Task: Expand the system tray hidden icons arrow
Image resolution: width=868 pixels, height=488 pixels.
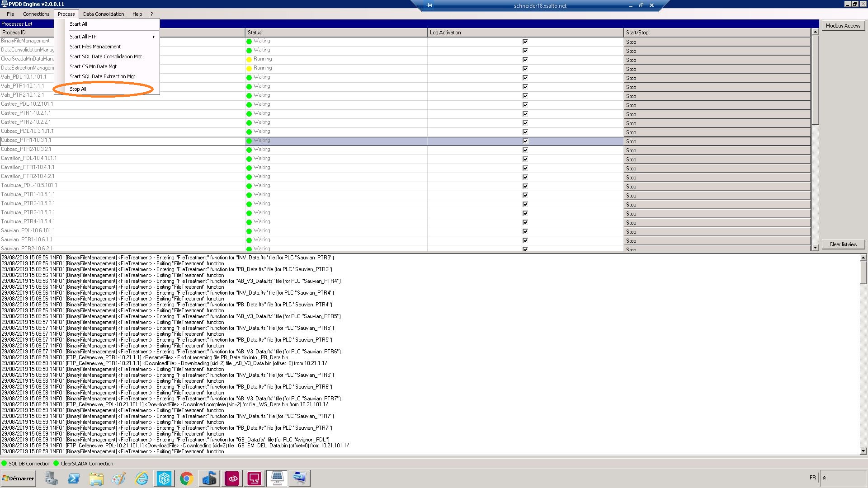Action: pos(824,478)
